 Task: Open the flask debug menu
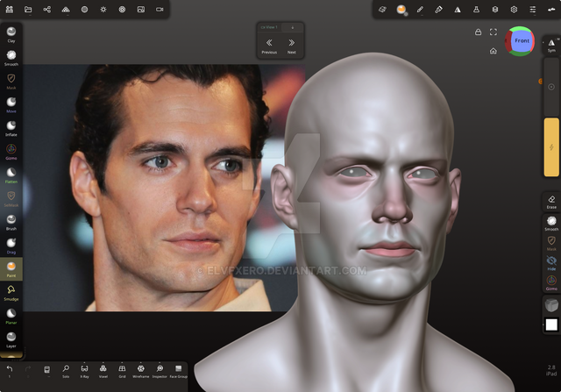point(476,10)
